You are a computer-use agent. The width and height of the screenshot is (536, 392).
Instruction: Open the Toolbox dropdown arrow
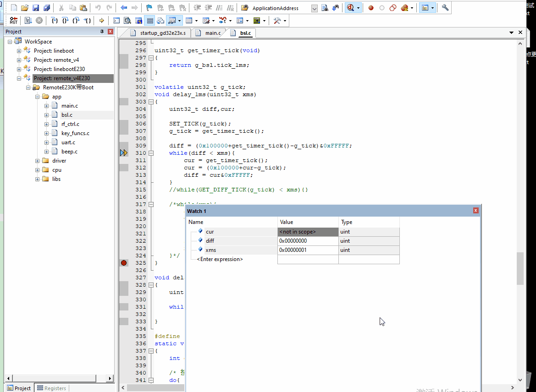tap(285, 21)
